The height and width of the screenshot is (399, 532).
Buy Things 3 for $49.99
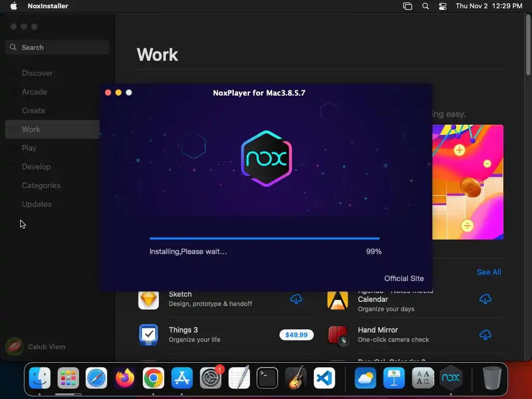tap(297, 335)
